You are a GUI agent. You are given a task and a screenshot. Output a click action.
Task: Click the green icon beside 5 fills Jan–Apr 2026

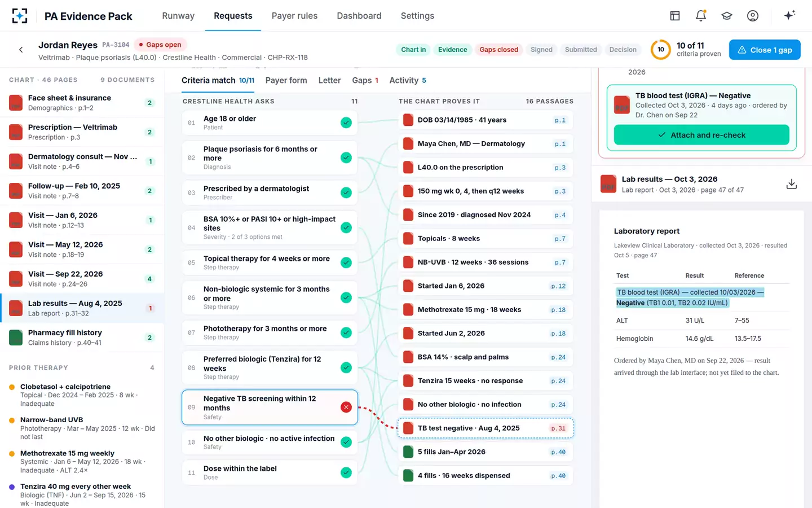point(408,452)
